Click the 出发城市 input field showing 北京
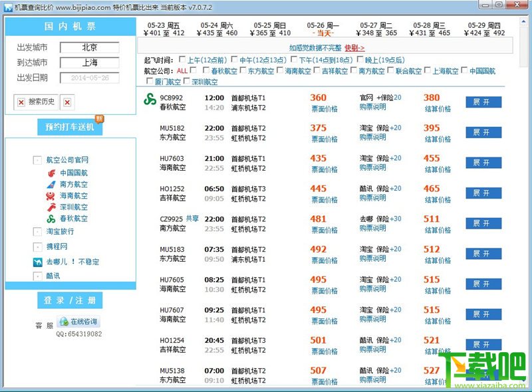Image resolution: width=532 pixels, height=392 pixels. tap(89, 47)
